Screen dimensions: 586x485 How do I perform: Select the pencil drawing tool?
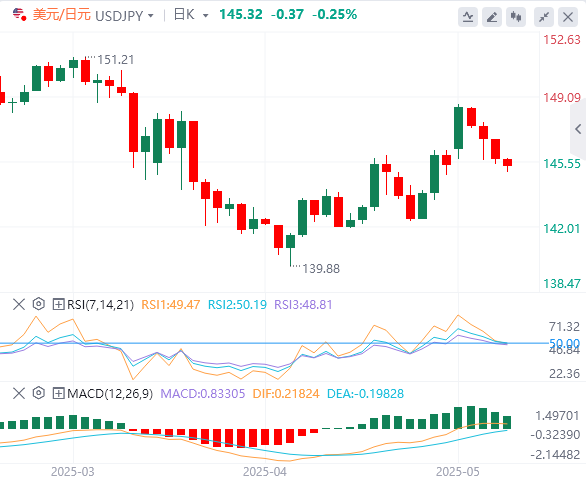coord(492,17)
